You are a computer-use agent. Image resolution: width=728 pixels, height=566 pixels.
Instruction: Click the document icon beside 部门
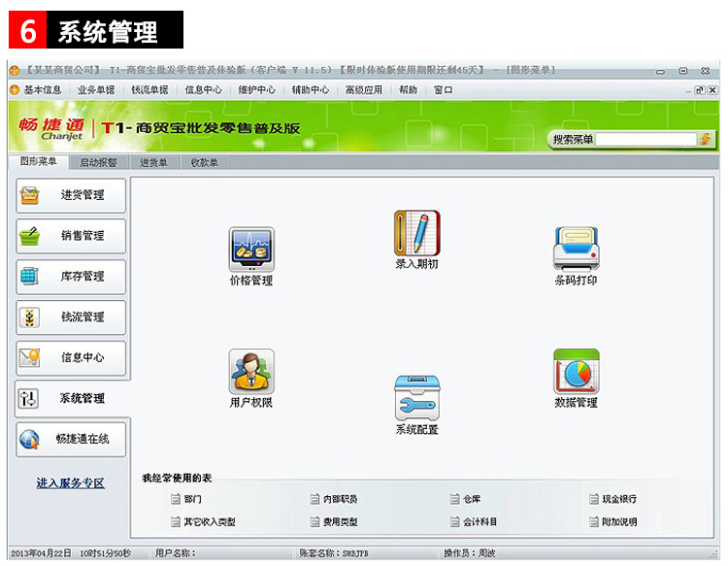pyautogui.click(x=175, y=499)
